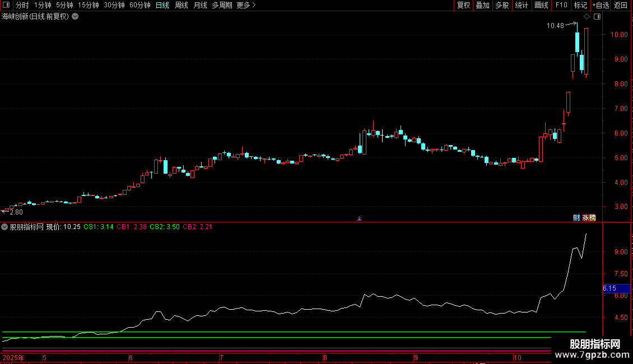Toggle 叠加 overlay comparison

pos(482,5)
